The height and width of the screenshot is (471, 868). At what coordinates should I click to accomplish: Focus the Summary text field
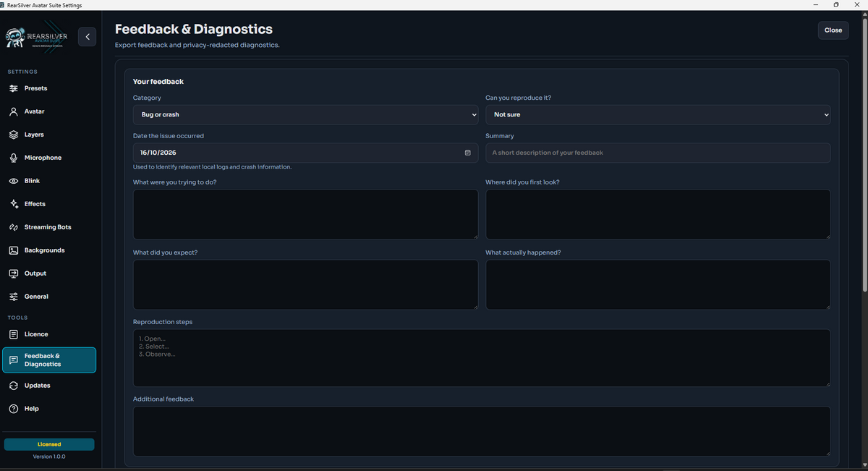click(658, 153)
